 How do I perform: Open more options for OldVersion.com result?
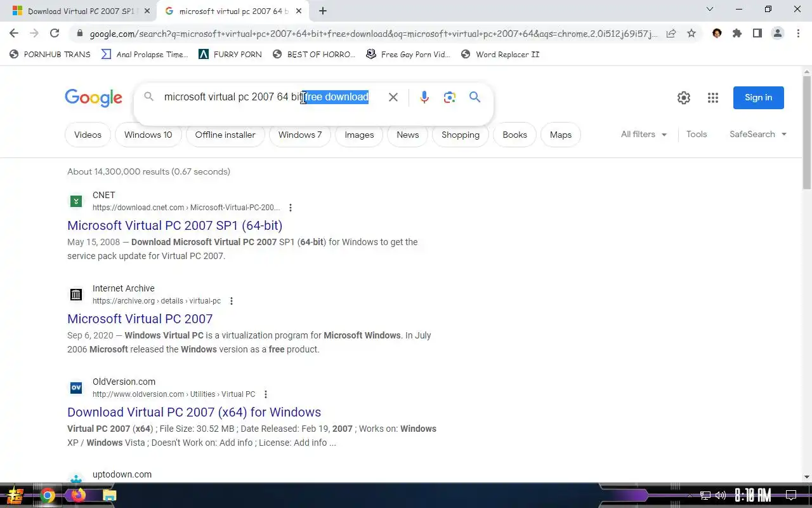click(266, 394)
